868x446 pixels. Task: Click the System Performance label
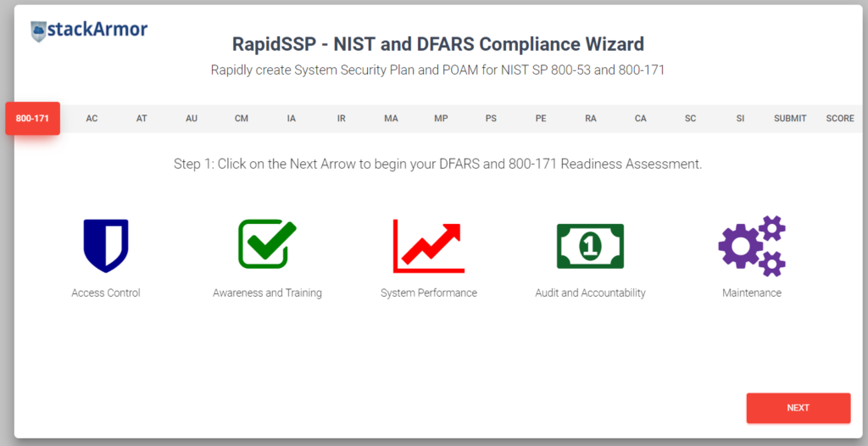pos(428,293)
